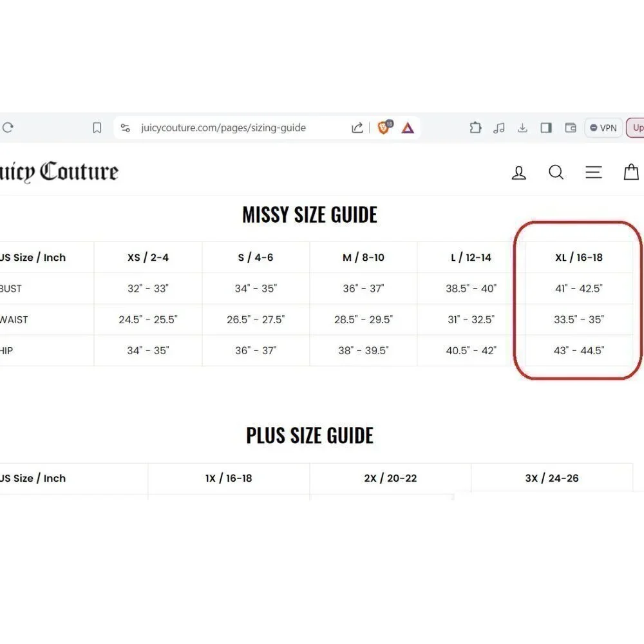Toggle the VPN button
Viewport: 644px width, 644px height.
(603, 128)
